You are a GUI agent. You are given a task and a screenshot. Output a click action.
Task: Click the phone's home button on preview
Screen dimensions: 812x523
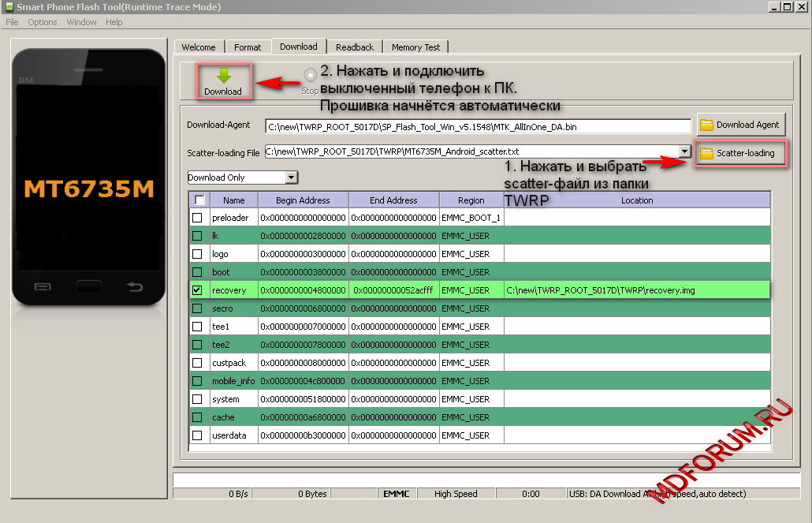(88, 286)
